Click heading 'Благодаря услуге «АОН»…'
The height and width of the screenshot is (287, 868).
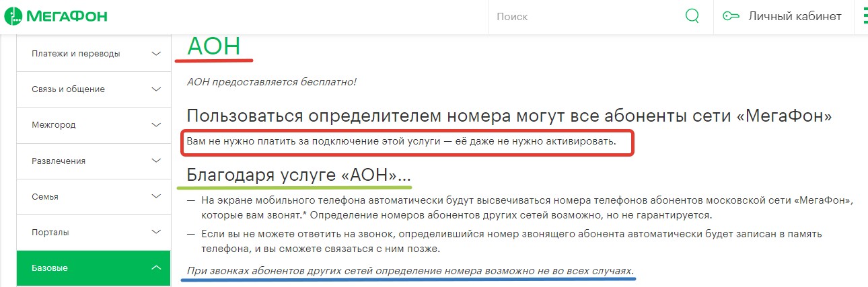(299, 176)
